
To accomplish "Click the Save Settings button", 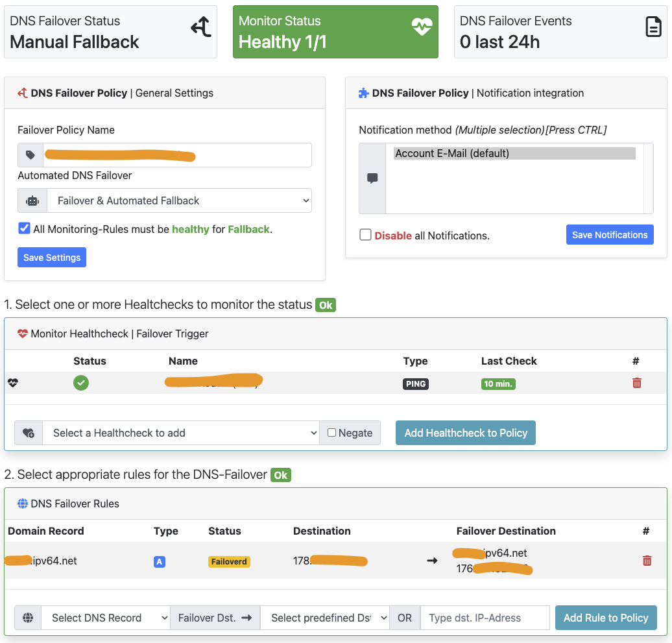I will pyautogui.click(x=52, y=258).
